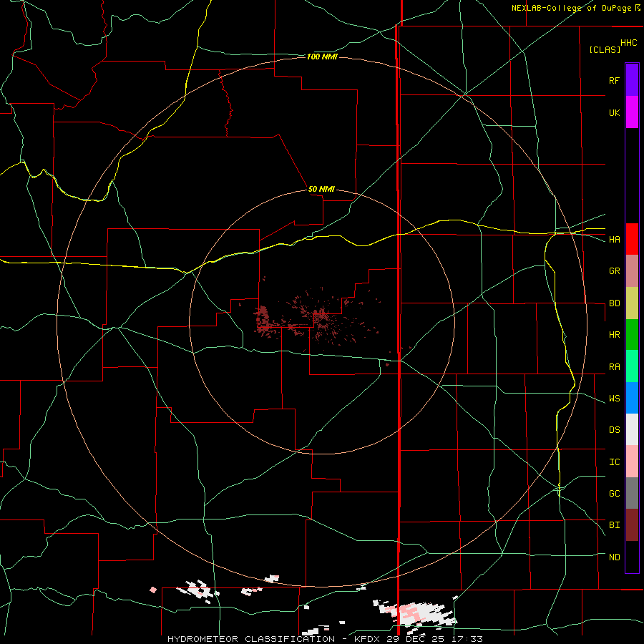Viewport: 644px width, 644px height.
Task: Click the HYDROMETEOR CLASSIFICATION title text
Action: [x=251, y=639]
